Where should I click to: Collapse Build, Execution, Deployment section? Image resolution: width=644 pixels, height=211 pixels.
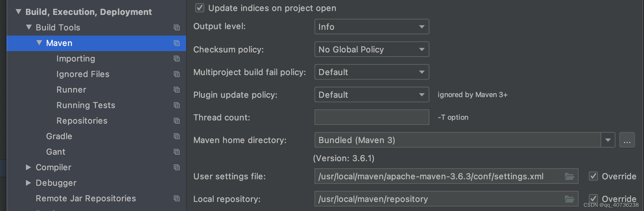18,12
